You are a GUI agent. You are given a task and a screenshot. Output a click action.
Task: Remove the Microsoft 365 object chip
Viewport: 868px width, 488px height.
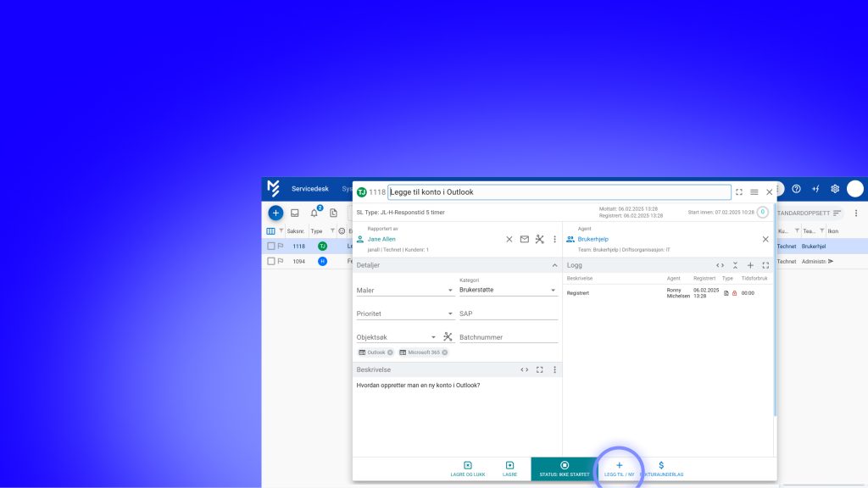pyautogui.click(x=444, y=352)
